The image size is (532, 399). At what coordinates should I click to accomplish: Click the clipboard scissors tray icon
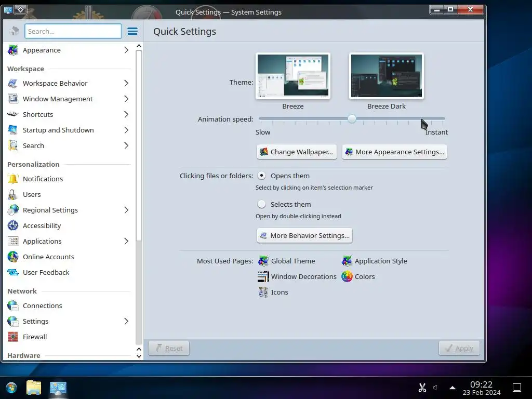tap(422, 388)
